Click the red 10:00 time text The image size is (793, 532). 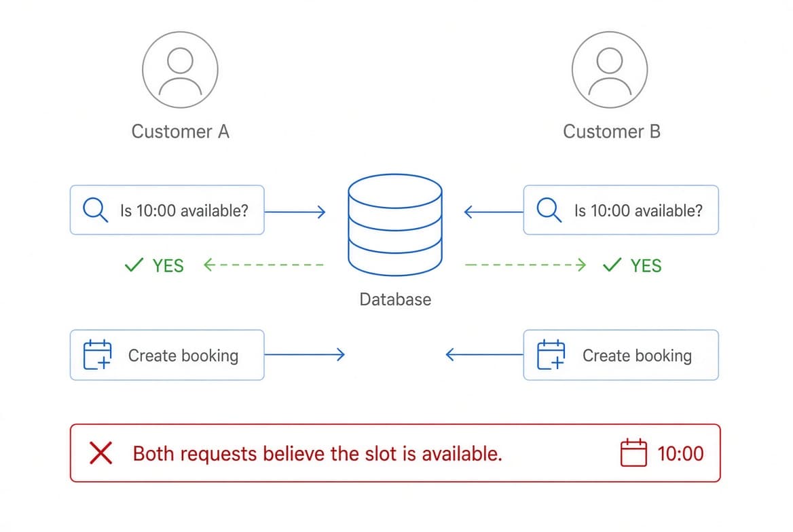point(680,453)
